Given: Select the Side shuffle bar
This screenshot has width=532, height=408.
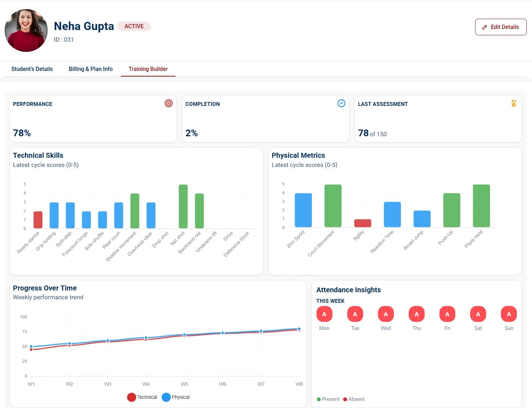Looking at the screenshot, I should [x=102, y=220].
